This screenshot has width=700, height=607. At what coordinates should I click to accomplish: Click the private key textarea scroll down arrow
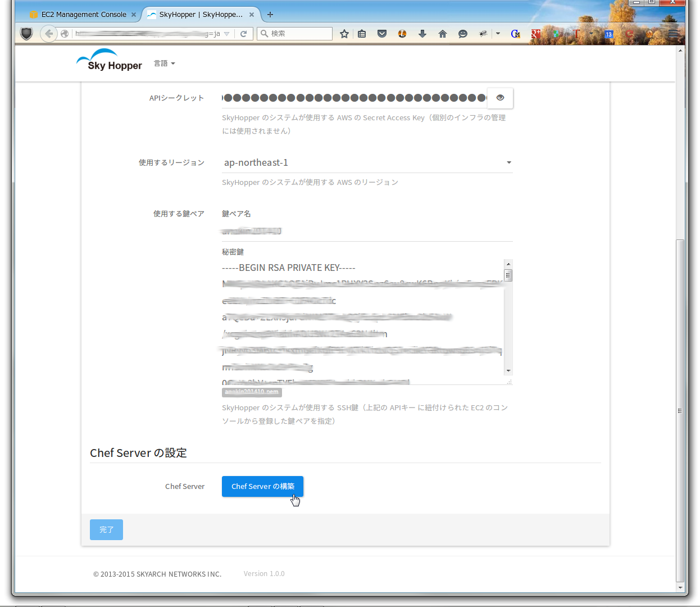tap(508, 371)
